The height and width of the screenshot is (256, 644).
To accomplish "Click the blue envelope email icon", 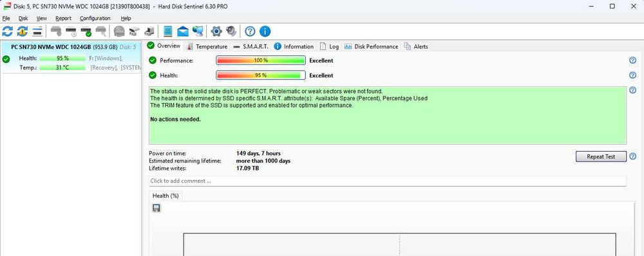I will pos(183,31).
